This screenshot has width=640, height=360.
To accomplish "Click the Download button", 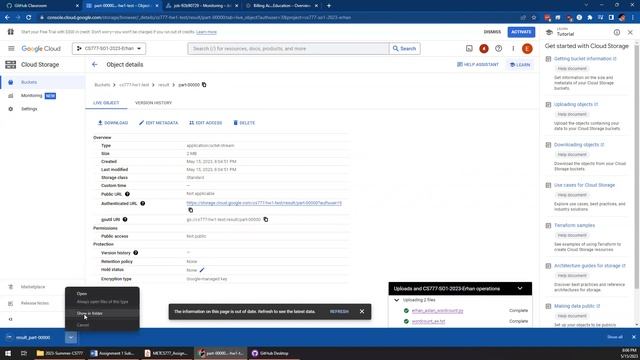I will (x=113, y=123).
